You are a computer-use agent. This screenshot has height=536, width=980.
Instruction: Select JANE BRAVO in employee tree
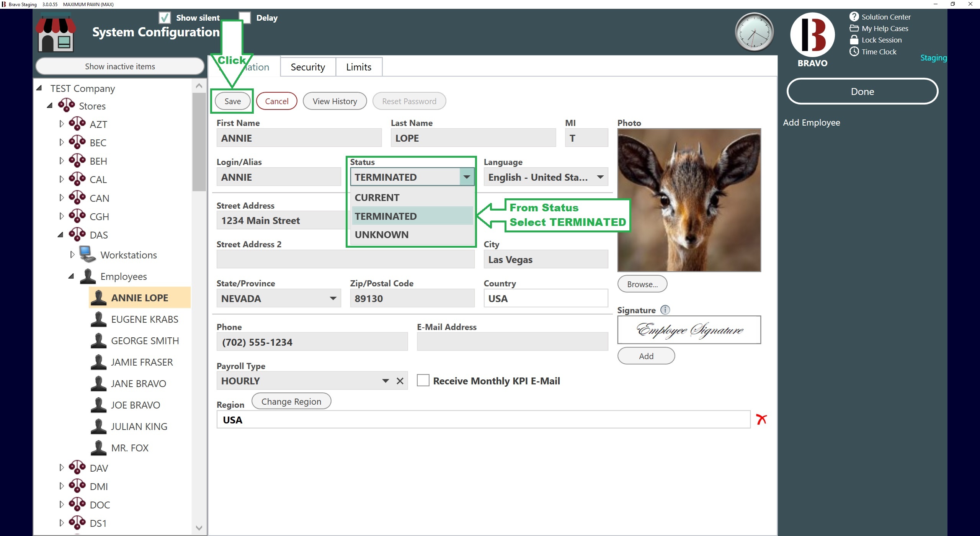138,383
